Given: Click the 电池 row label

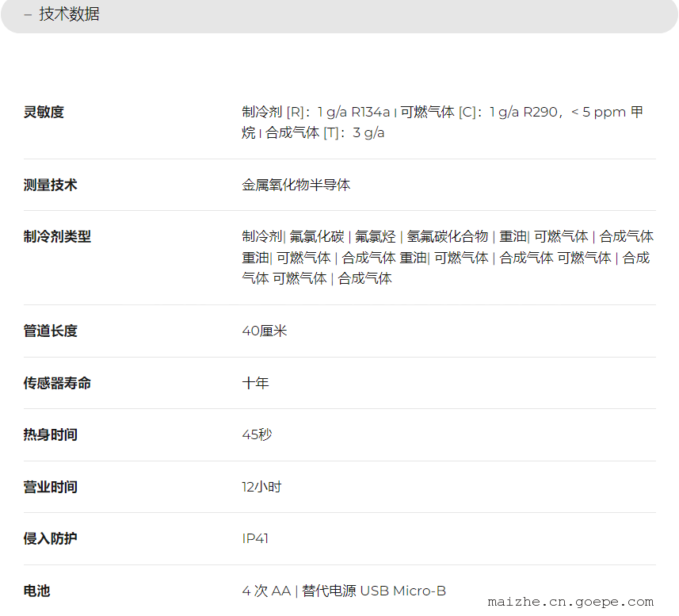Looking at the screenshot, I should click(36, 591).
